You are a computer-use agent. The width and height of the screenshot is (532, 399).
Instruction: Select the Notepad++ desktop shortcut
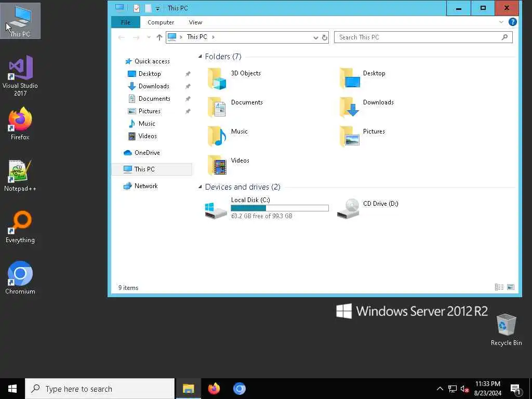tap(20, 176)
